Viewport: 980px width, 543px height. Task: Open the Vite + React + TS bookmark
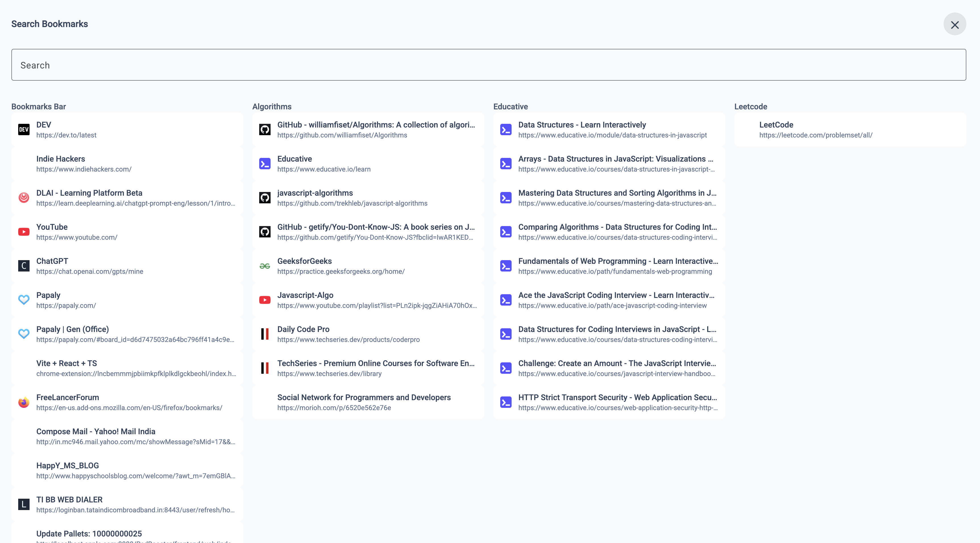pos(127,368)
